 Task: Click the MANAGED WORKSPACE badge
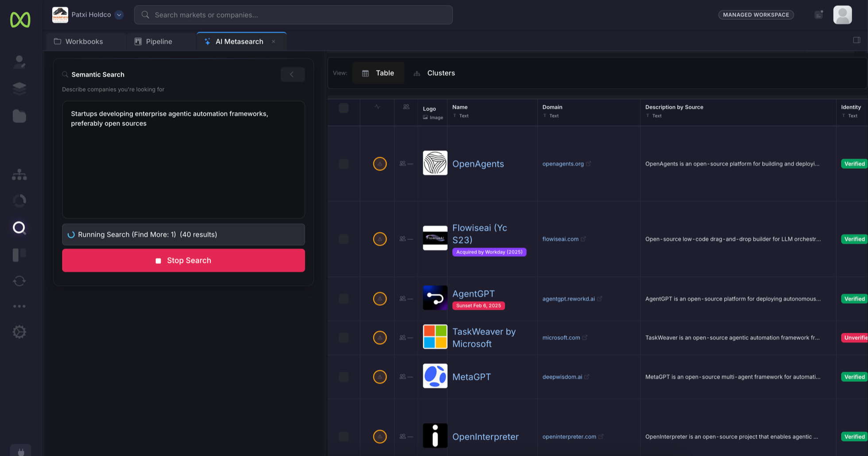tap(756, 15)
